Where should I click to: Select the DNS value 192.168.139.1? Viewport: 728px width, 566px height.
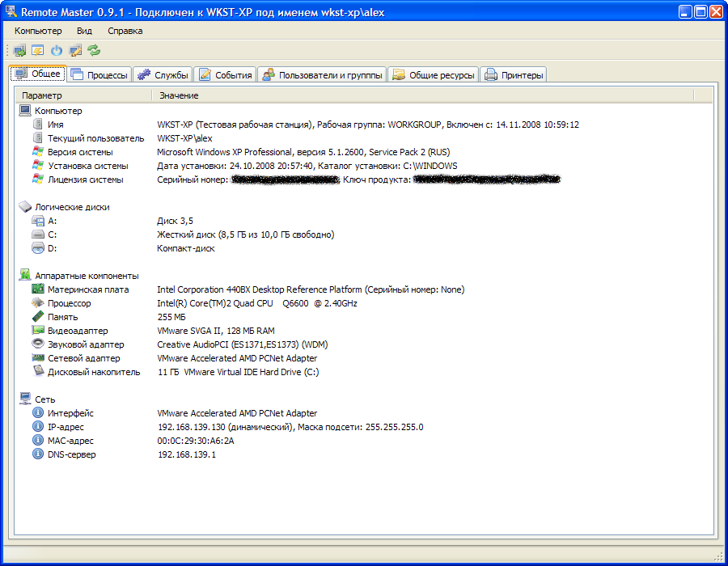pos(187,454)
